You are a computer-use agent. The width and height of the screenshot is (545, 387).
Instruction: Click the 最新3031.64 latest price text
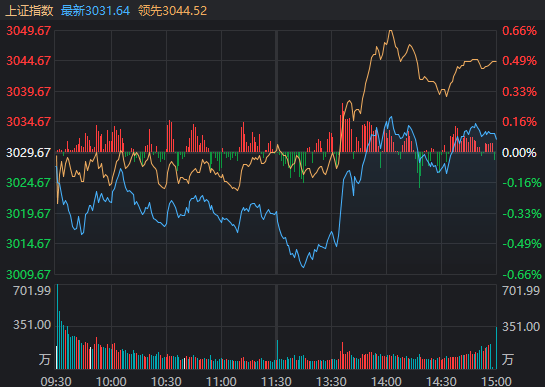click(x=95, y=10)
